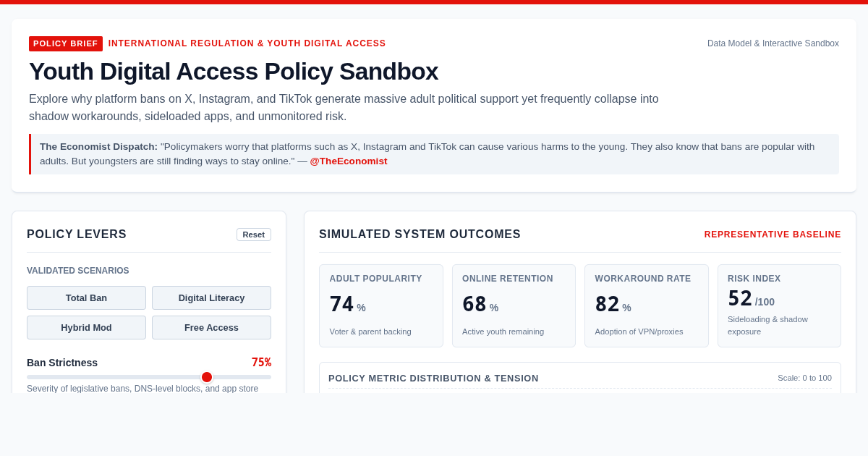The image size is (868, 456).
Task: Click the Adult Popularity 74% card
Action: 381,305
